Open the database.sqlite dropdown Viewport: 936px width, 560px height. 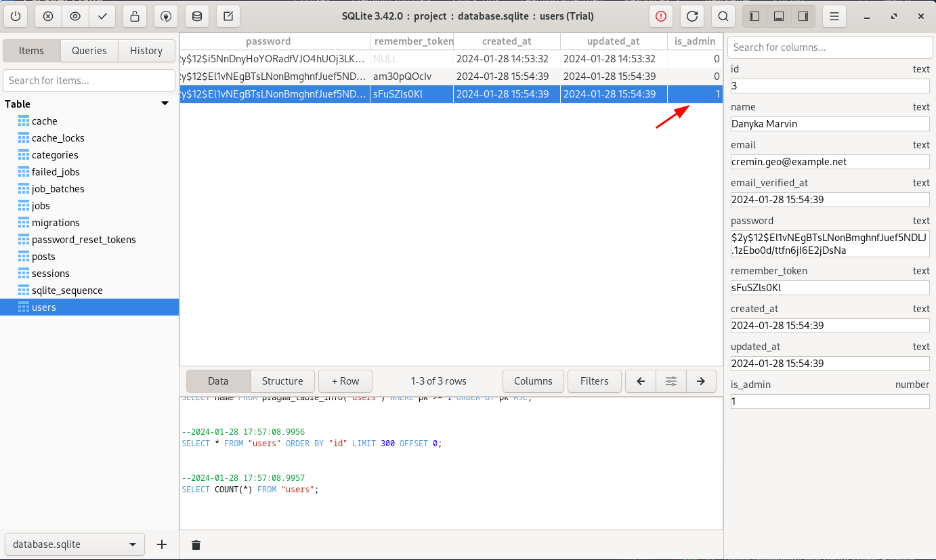(75, 544)
